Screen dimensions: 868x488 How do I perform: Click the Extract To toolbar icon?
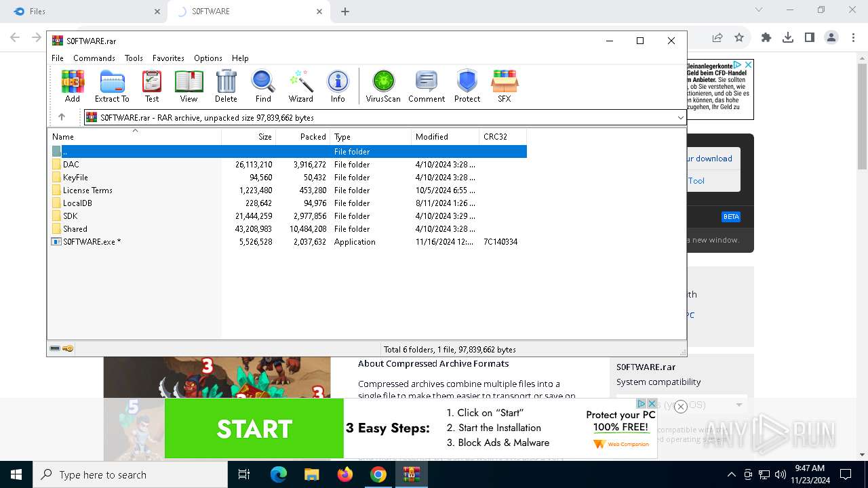pos(112,86)
